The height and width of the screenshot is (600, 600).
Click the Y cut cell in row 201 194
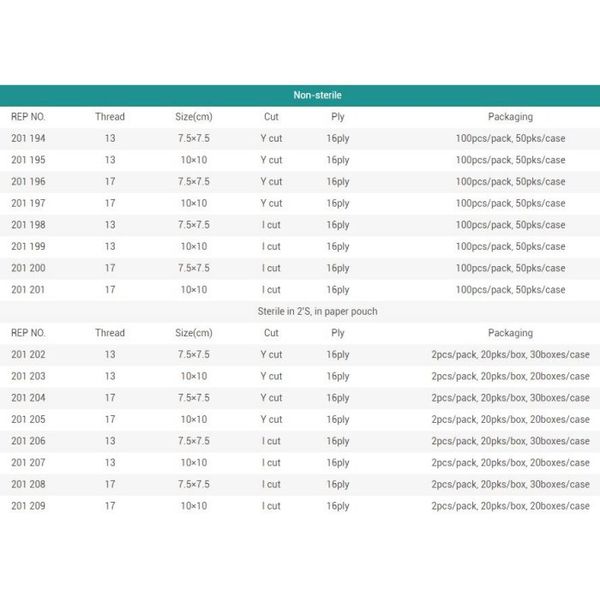coord(271,138)
